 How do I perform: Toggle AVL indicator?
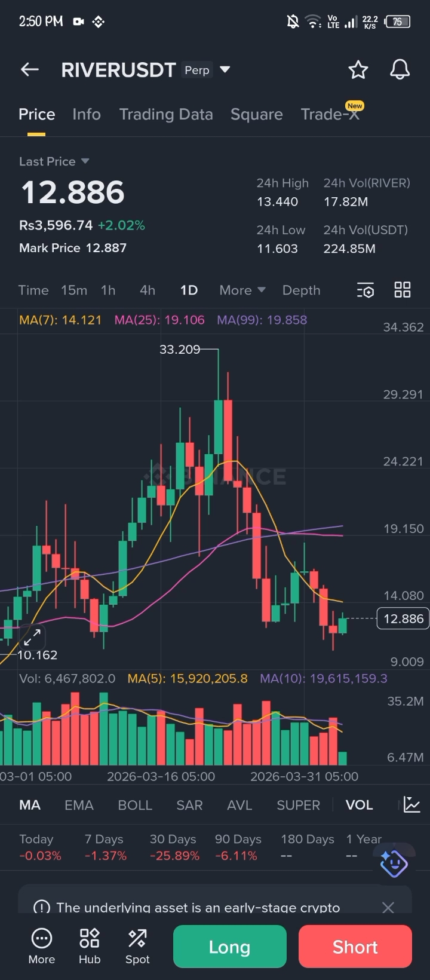[x=239, y=805]
